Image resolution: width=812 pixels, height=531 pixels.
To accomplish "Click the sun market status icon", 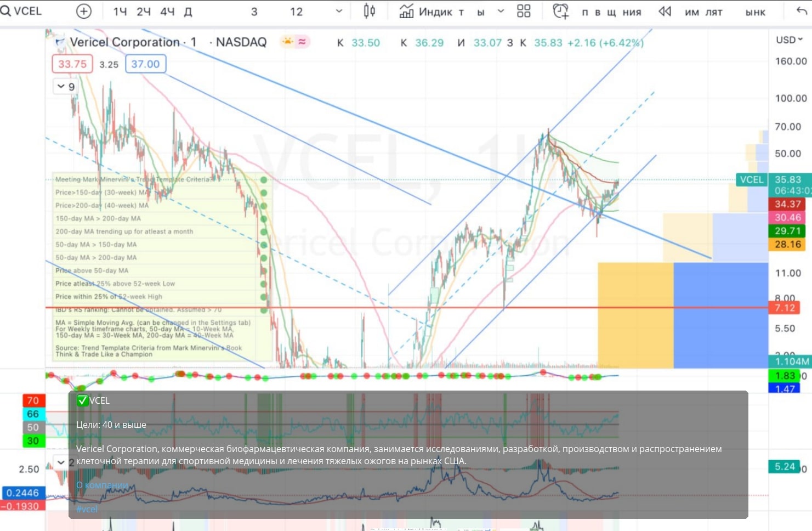I will pyautogui.click(x=287, y=42).
